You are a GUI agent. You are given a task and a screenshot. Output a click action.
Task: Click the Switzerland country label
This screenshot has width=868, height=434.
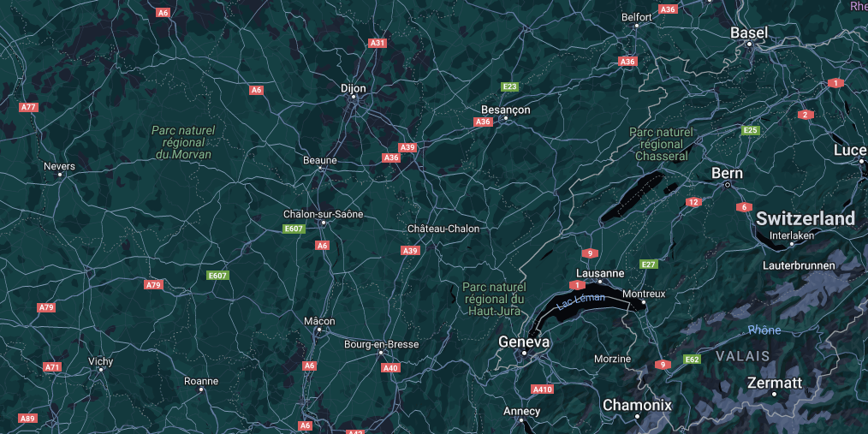[x=806, y=218]
